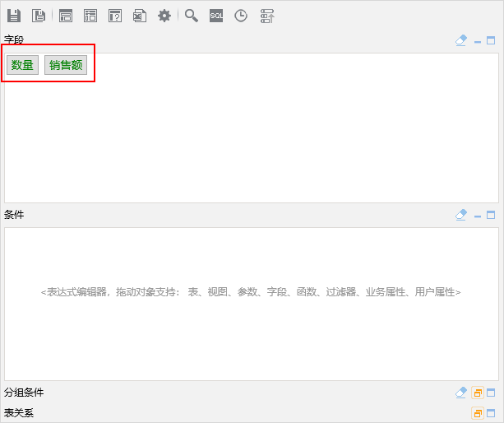The height and width of the screenshot is (423, 504).
Task: Click the Excel export document icon
Action: [140, 16]
